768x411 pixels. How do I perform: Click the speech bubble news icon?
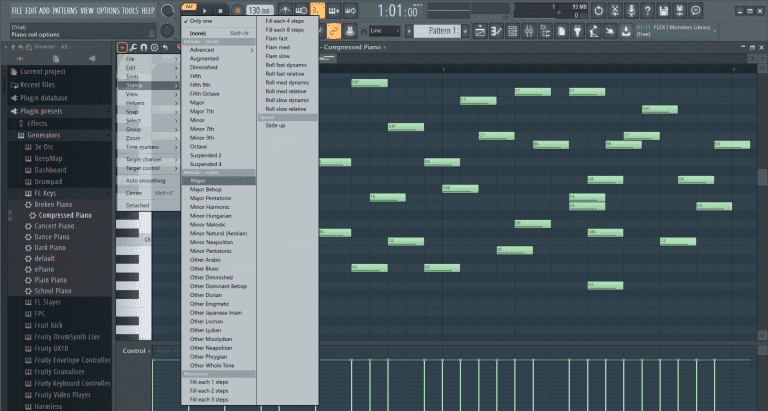click(x=696, y=10)
